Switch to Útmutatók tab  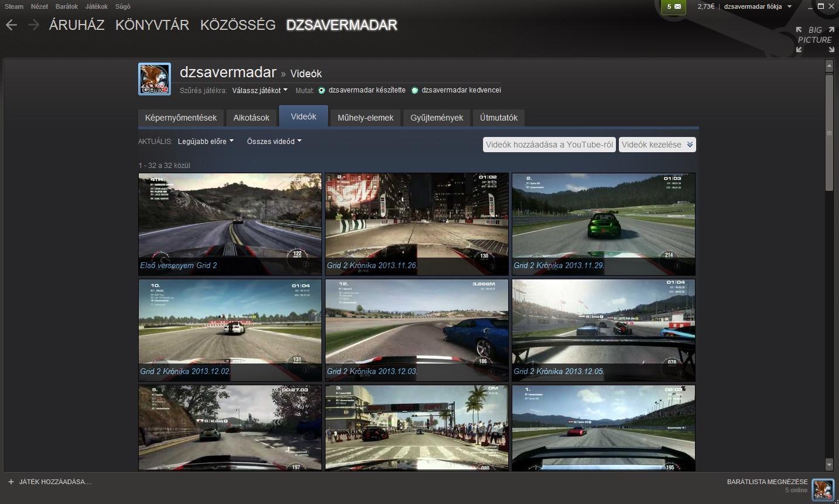coord(499,118)
